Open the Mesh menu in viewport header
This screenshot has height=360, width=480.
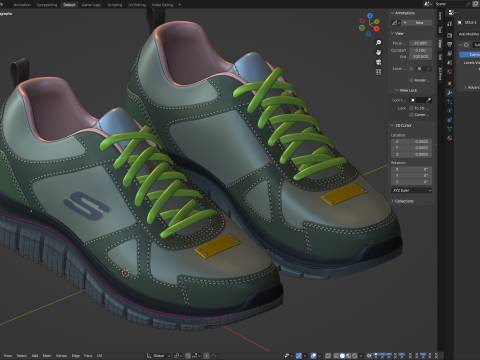tap(47, 356)
